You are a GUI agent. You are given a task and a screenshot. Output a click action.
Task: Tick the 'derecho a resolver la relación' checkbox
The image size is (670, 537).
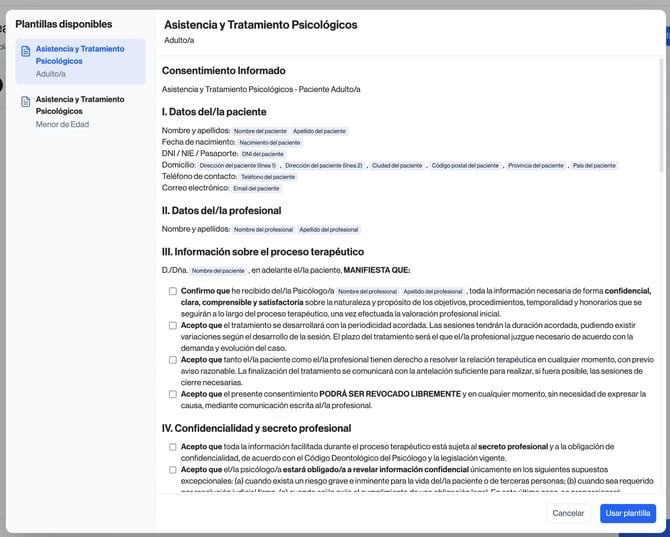(x=173, y=360)
